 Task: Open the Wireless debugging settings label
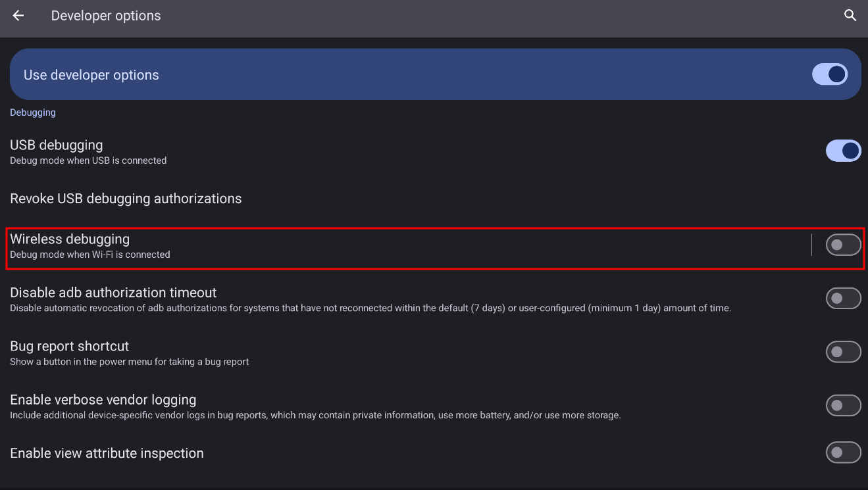(70, 239)
